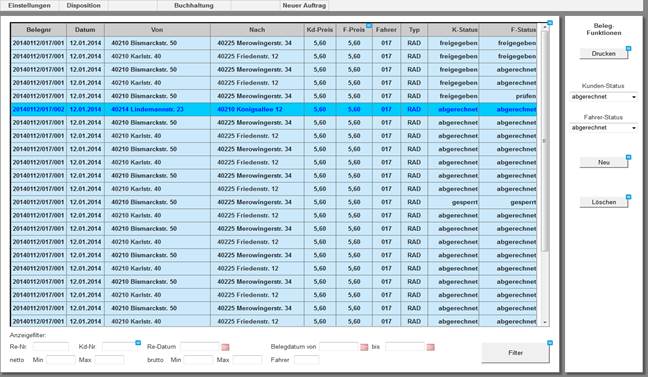The width and height of the screenshot is (648, 377).
Task: Focus the brutto Min field
Action: click(x=198, y=360)
